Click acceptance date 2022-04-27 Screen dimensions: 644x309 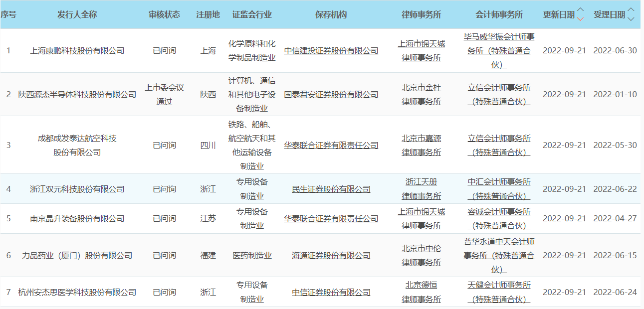[615, 218]
